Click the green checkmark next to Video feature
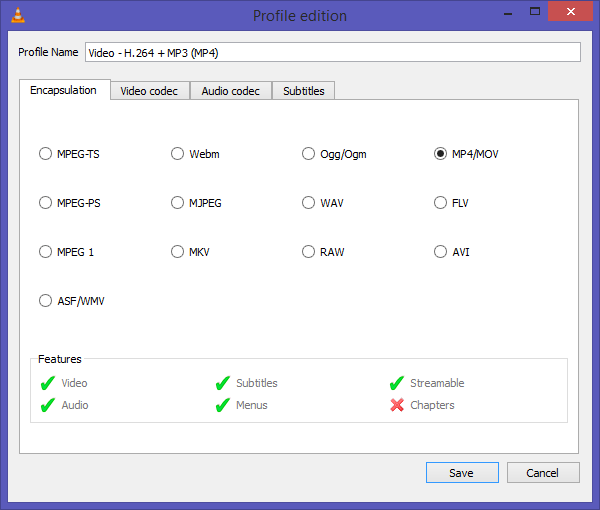The height and width of the screenshot is (510, 600). pos(48,383)
